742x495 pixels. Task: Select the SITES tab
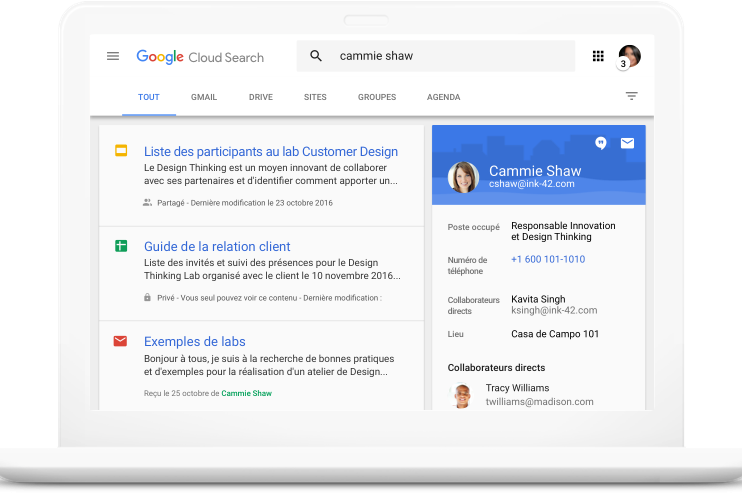pos(315,97)
